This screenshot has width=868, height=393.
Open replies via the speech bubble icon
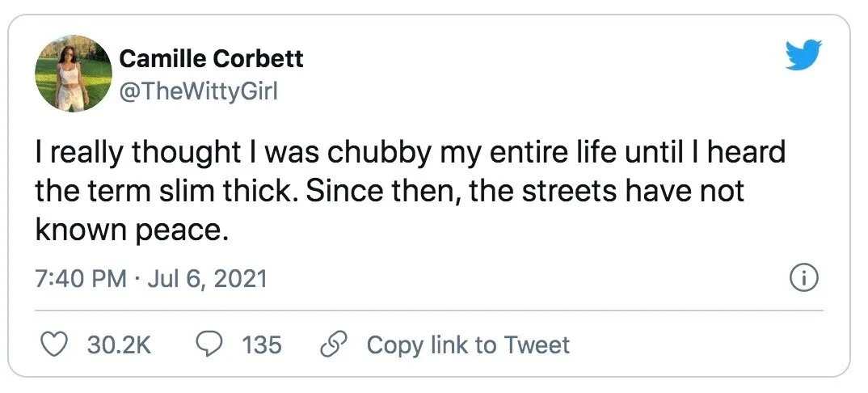click(x=209, y=345)
